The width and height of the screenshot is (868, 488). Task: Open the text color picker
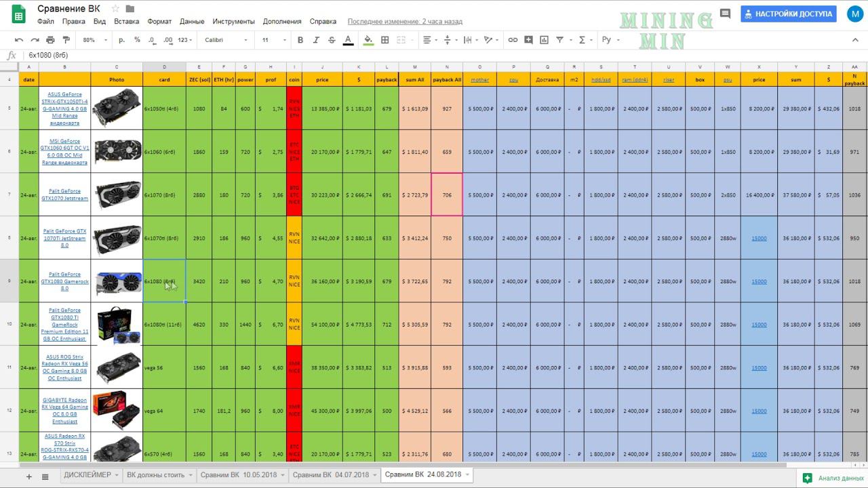pos(348,40)
